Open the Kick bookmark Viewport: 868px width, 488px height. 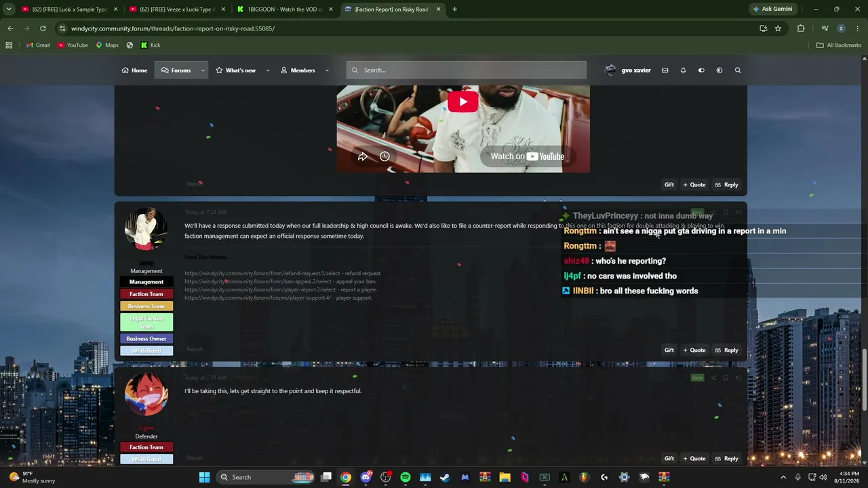(151, 45)
